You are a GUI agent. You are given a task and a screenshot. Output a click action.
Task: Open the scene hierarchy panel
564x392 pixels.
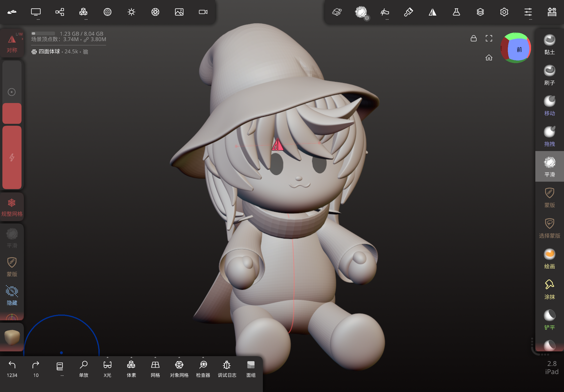[x=60, y=12]
